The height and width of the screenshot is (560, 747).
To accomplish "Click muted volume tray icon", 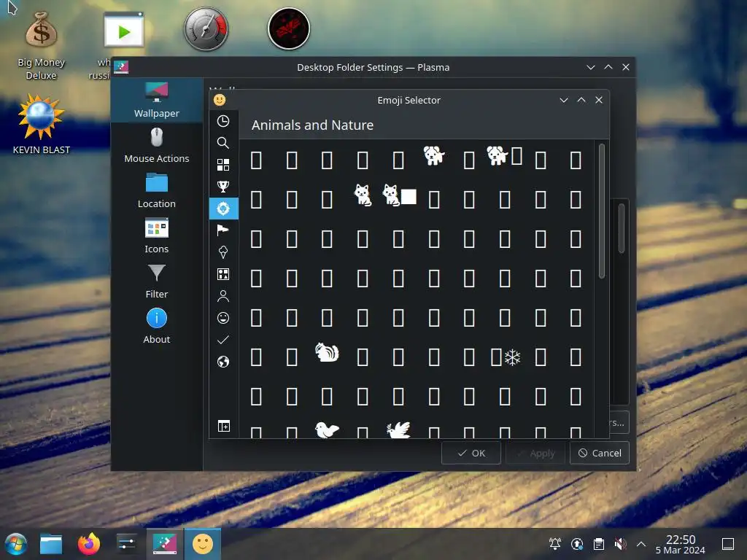I will (x=620, y=544).
